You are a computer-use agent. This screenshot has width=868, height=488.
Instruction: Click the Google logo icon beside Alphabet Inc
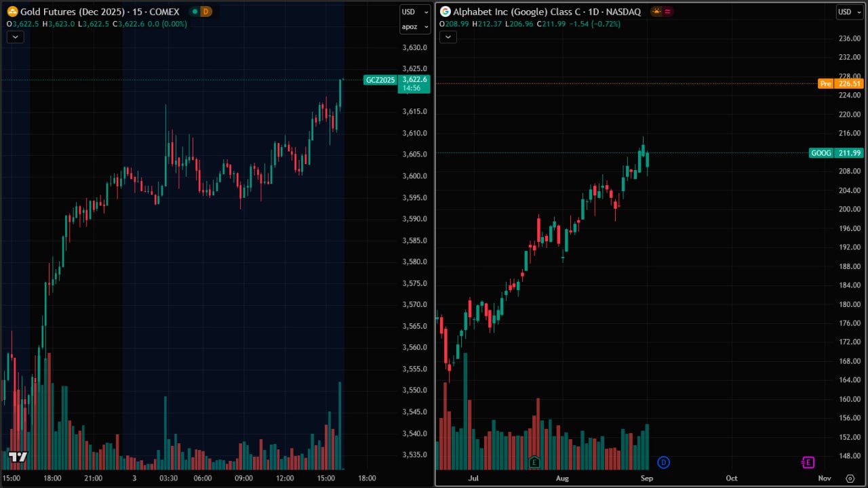(x=446, y=12)
